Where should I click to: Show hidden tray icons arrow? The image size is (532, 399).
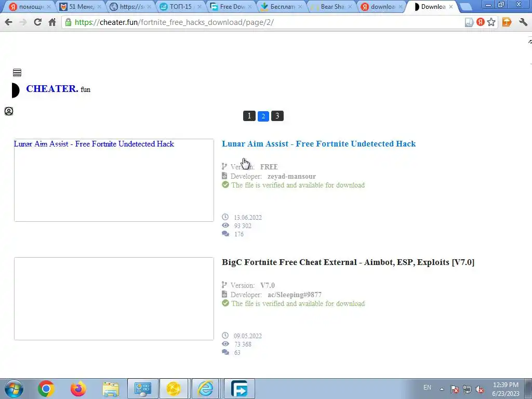[442, 389]
